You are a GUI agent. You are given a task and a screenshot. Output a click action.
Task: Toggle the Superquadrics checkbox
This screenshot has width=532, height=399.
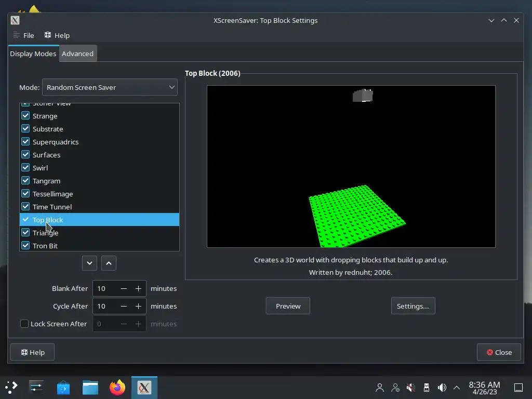pyautogui.click(x=25, y=141)
